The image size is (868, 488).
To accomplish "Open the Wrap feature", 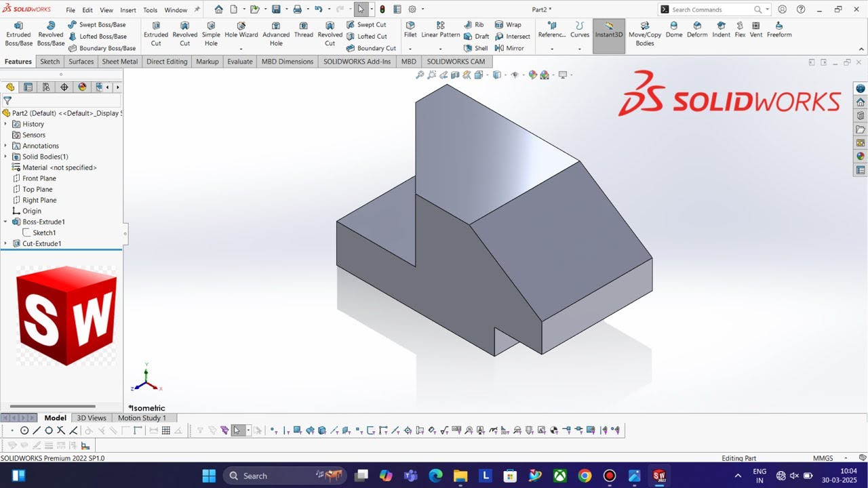I will point(508,24).
